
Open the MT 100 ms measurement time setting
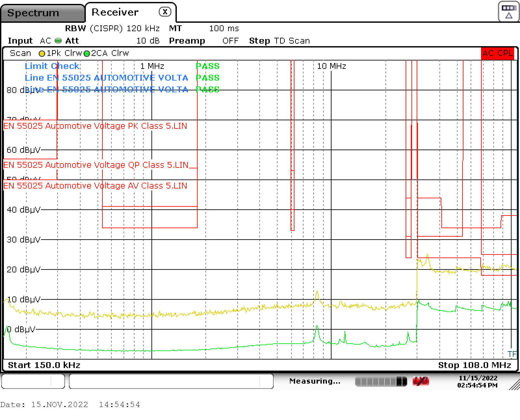point(205,28)
